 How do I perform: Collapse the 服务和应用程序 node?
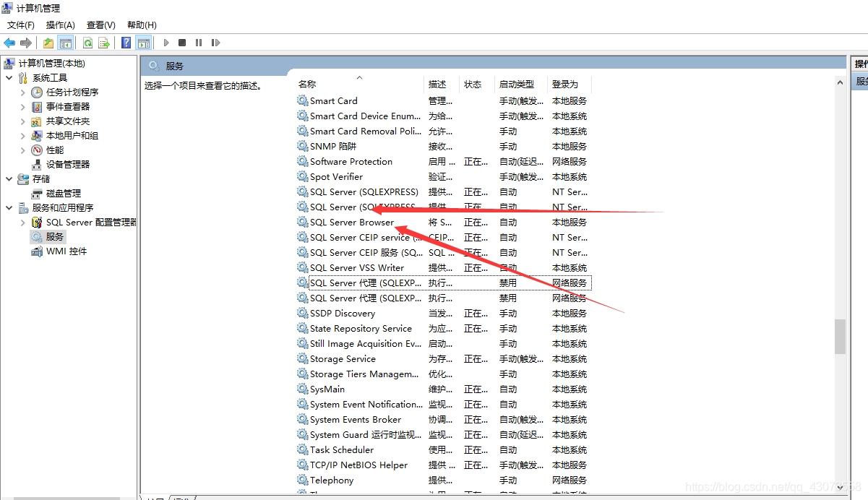pos(9,207)
